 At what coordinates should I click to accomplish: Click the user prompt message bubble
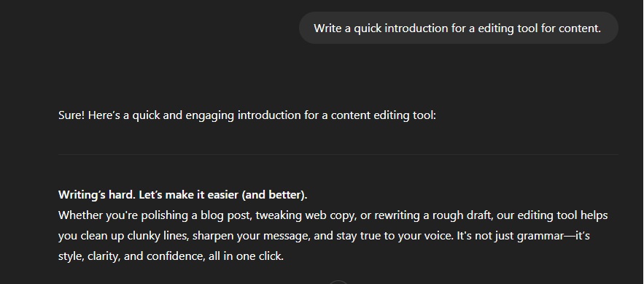[x=458, y=28]
